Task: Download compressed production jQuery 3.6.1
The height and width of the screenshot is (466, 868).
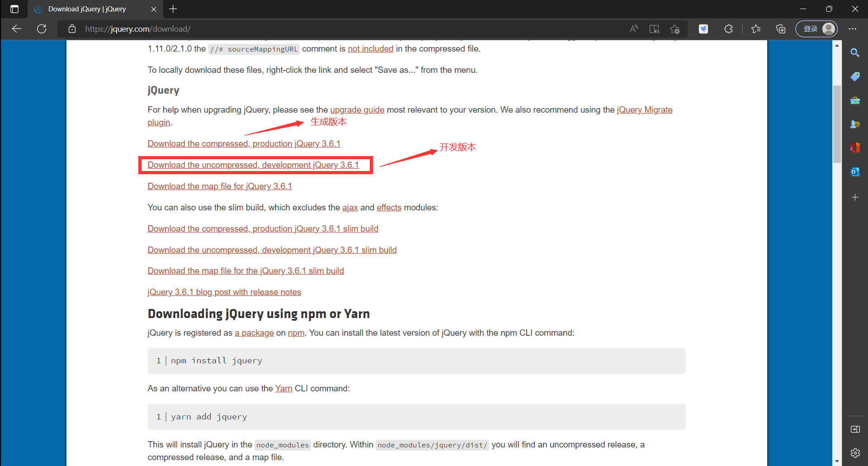Action: pos(244,144)
